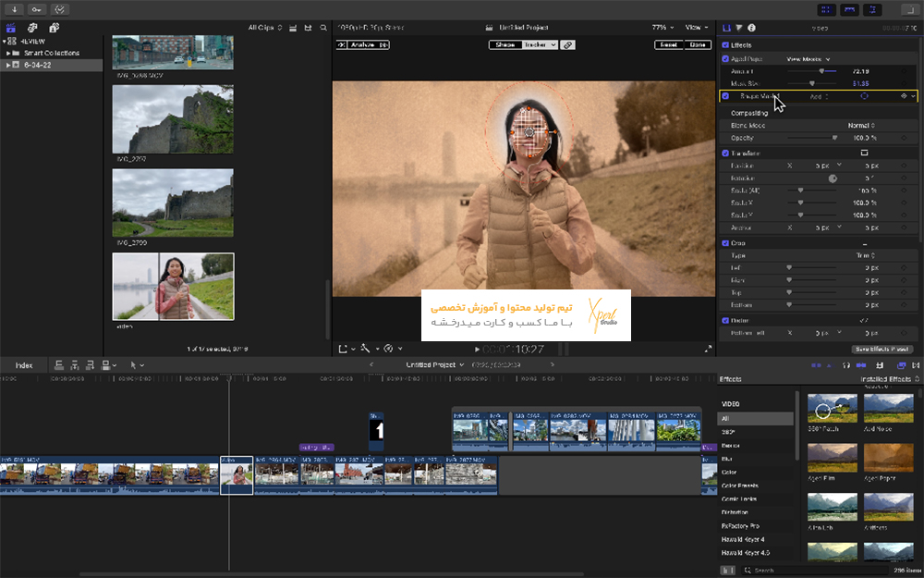The image size is (924, 578).
Task: Click the link icon beside Tracker
Action: 567,44
